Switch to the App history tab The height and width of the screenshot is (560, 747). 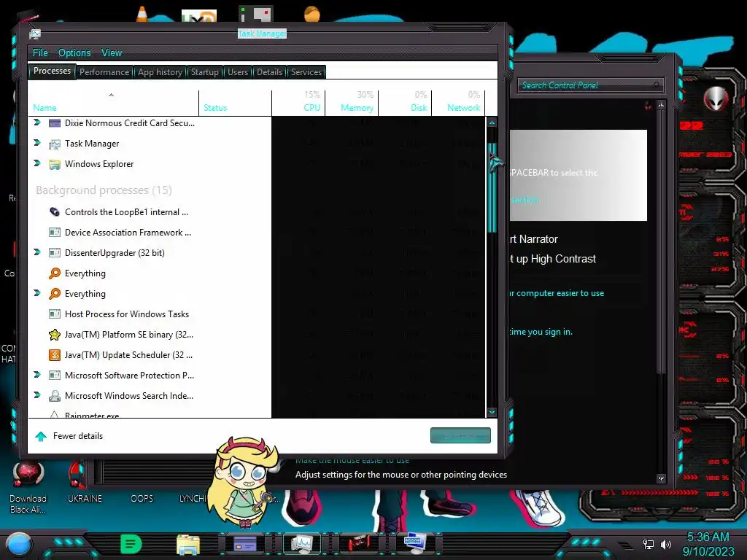coord(160,72)
